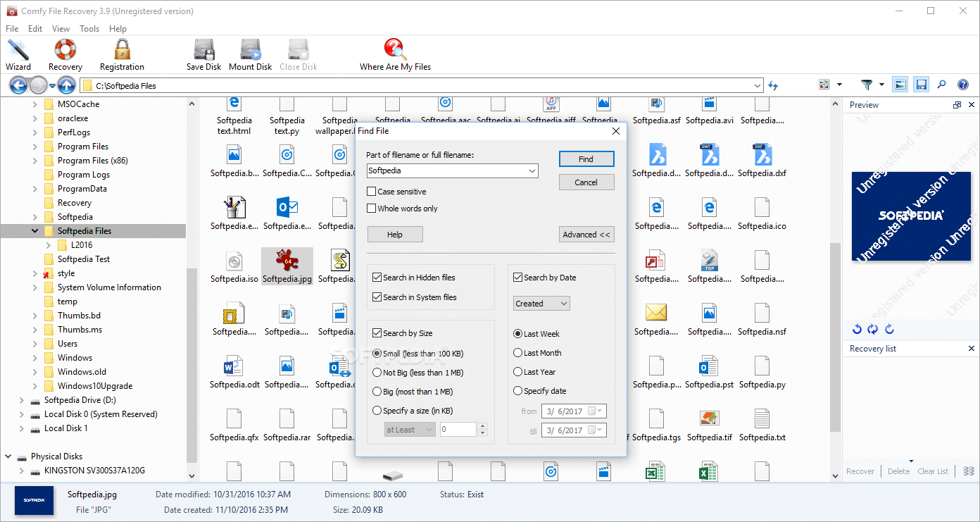Go up one folder level
Viewport: 980px width, 522px height.
[66, 85]
